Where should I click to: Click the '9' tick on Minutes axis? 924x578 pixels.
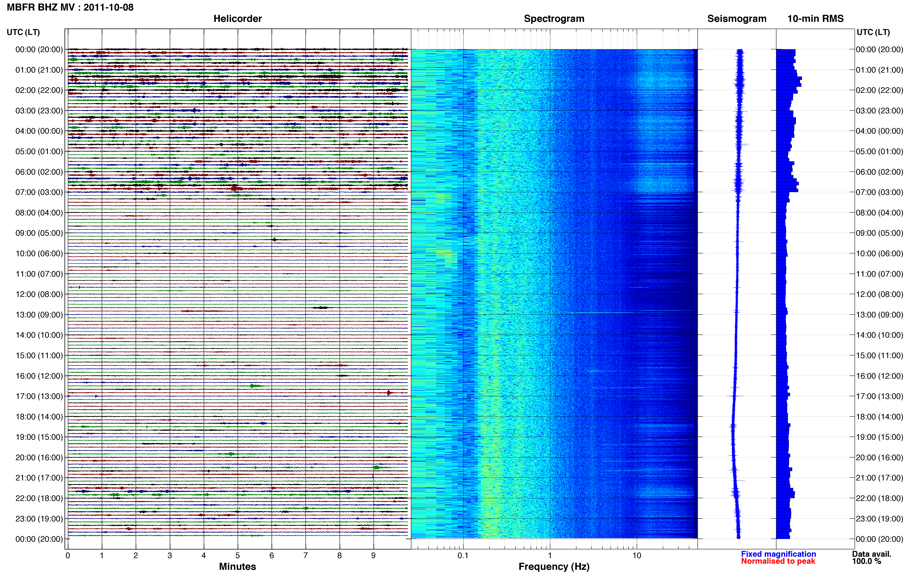pyautogui.click(x=373, y=556)
